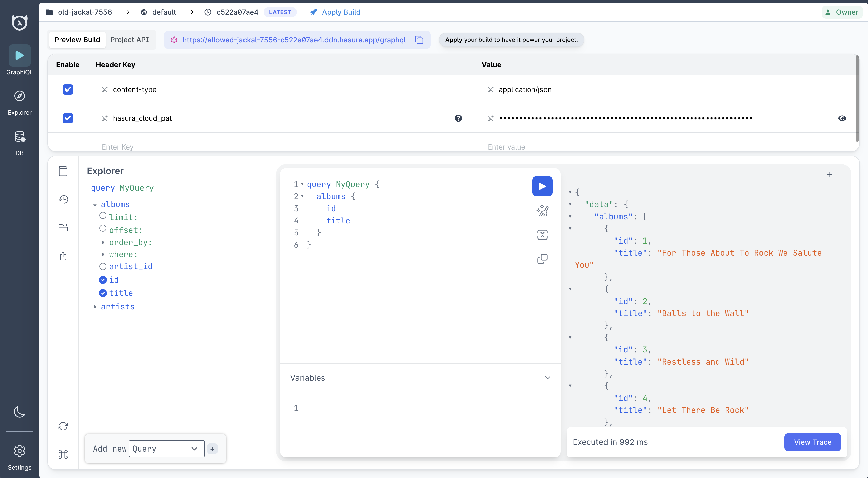Open the DB section in sidebar
This screenshot has height=478, width=868.
tap(19, 143)
